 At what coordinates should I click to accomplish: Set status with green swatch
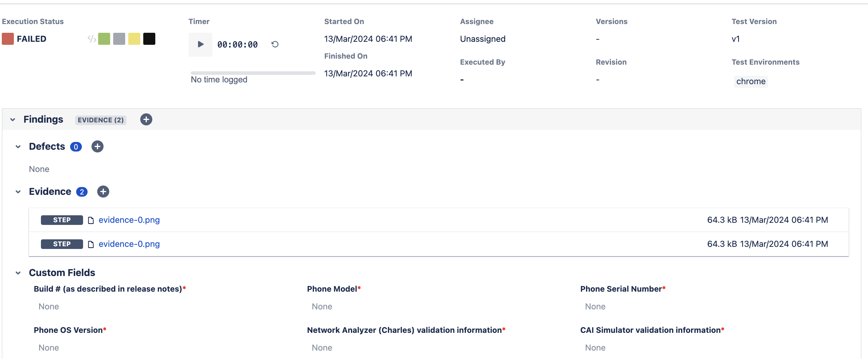pos(104,39)
